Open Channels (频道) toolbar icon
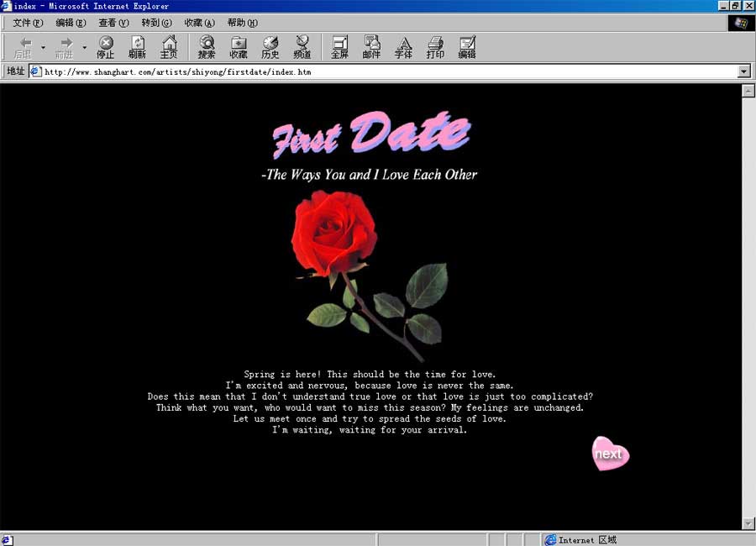Screen dimensions: 756x546 tap(302, 47)
